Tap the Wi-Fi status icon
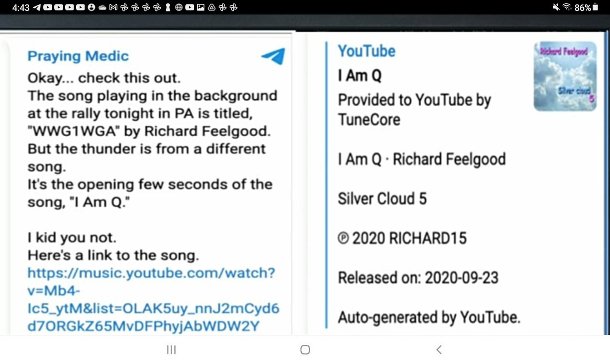Image resolution: width=610 pixels, height=364 pixels. tap(567, 7)
